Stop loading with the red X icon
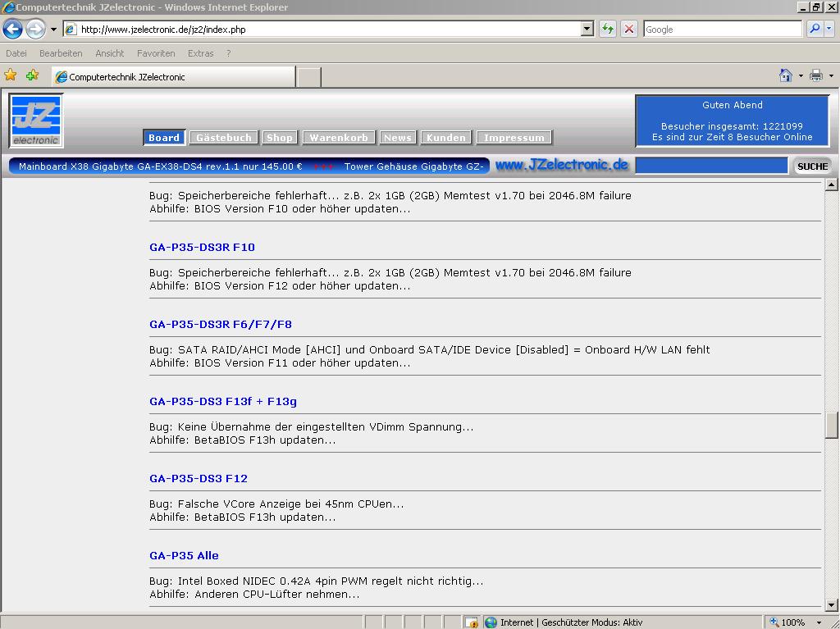The width and height of the screenshot is (840, 629). pyautogui.click(x=629, y=29)
